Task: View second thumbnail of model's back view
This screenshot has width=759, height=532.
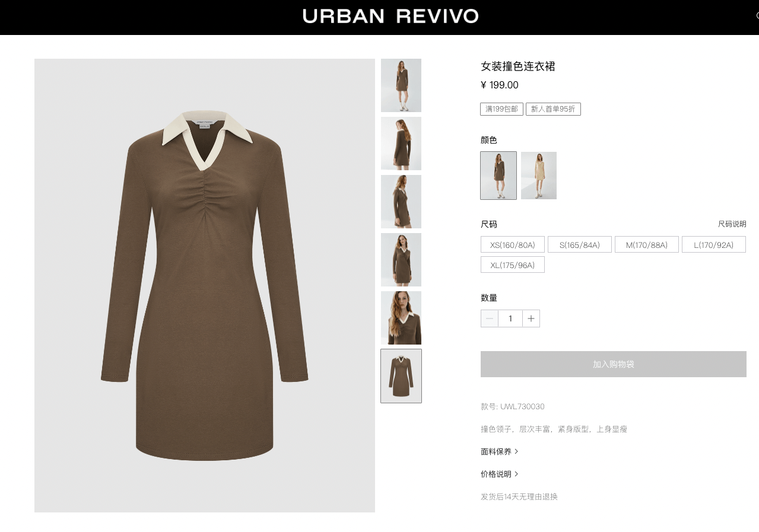Action: (x=401, y=144)
